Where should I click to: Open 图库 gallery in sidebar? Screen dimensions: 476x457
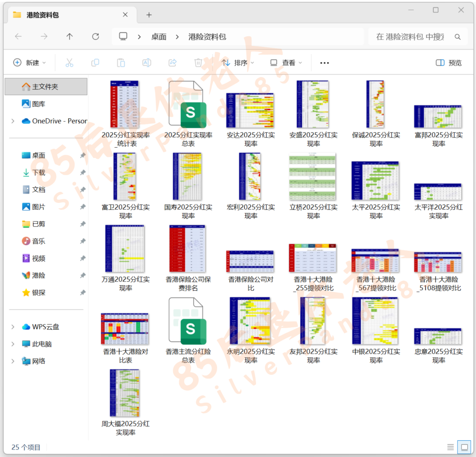point(33,104)
